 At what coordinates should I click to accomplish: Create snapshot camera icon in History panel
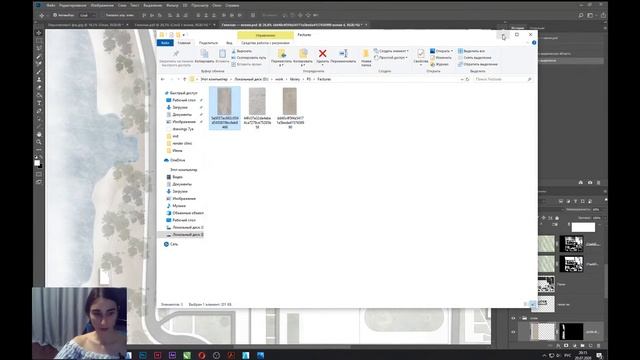point(590,182)
